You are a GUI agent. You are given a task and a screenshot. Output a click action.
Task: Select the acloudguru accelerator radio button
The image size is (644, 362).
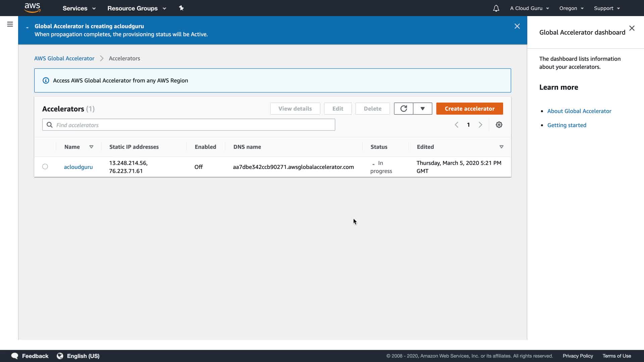tap(45, 167)
